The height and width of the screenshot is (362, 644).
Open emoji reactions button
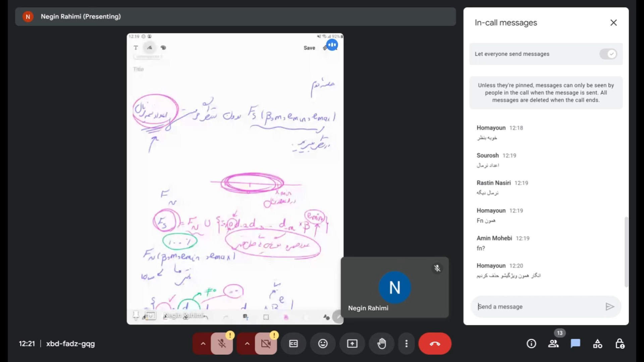[x=323, y=344]
